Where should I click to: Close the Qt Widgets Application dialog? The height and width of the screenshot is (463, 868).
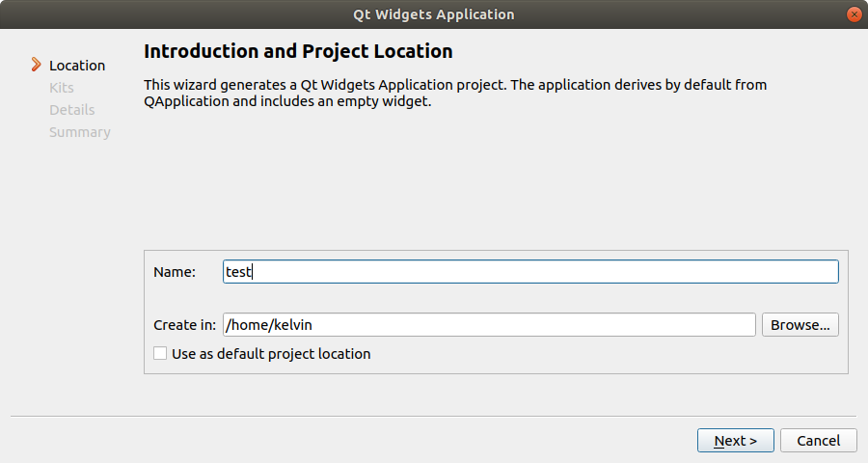854,14
